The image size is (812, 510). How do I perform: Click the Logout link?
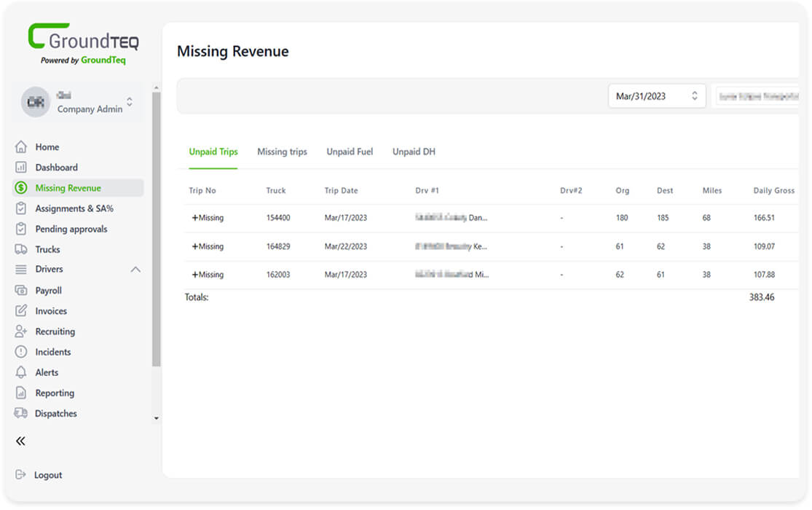47,475
